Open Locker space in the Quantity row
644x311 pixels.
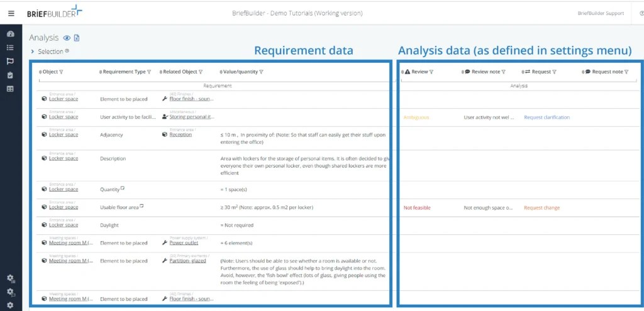pyautogui.click(x=64, y=189)
